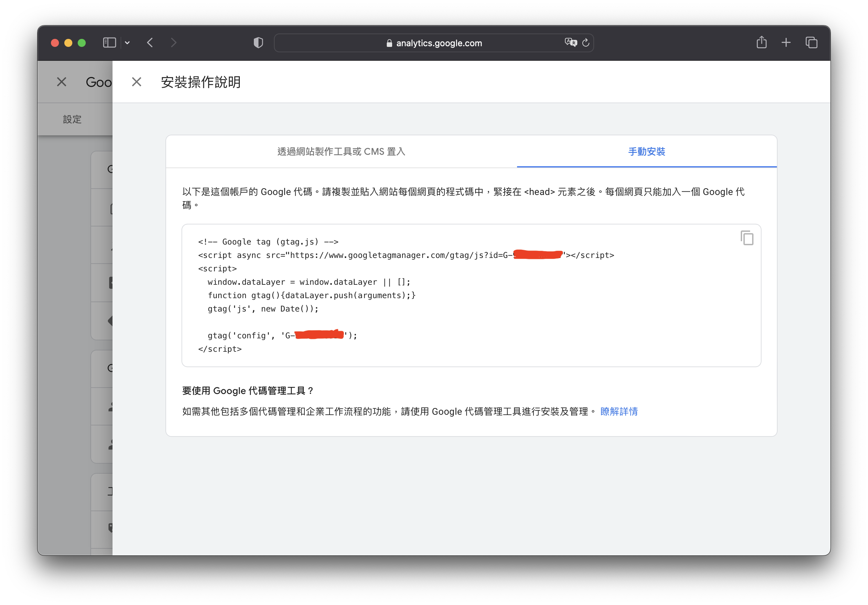Toggle the Safari sidebar
Screen dimensions: 868x605
109,43
